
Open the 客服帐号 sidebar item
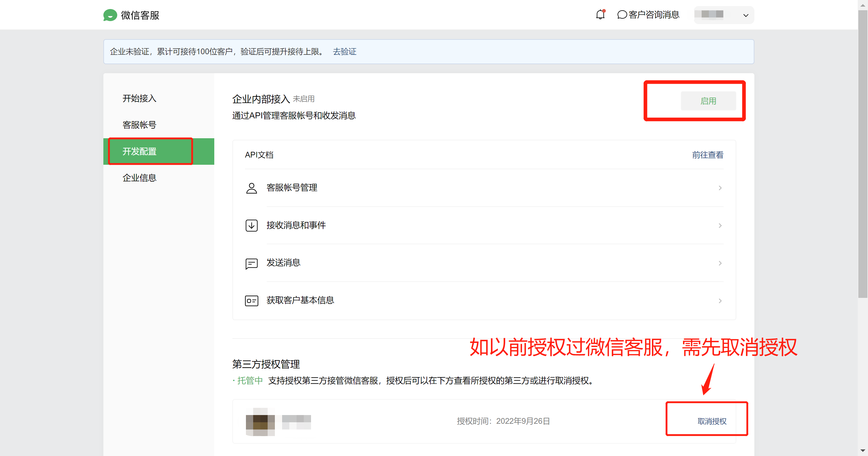[x=140, y=125]
